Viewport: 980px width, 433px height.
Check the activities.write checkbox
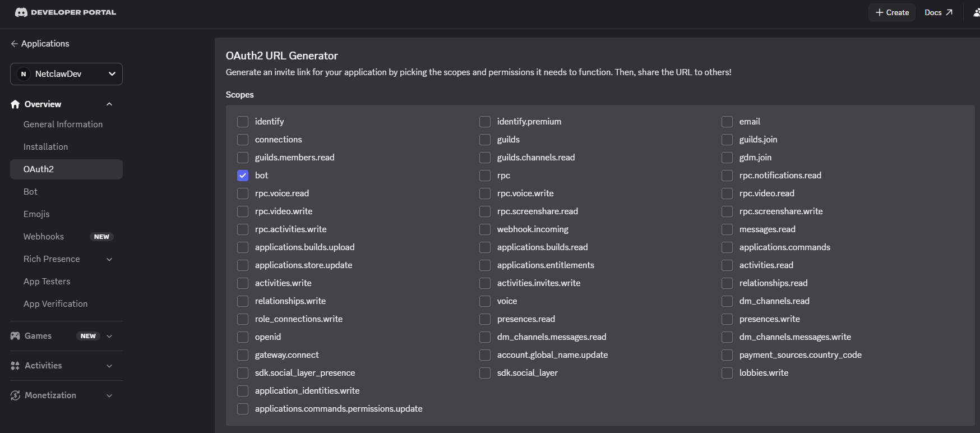point(243,283)
